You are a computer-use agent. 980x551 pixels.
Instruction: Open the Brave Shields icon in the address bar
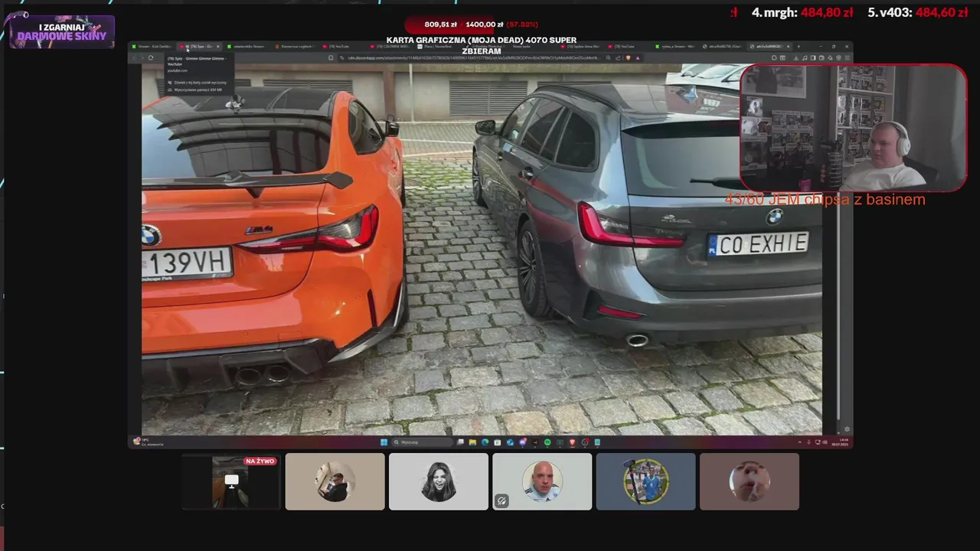628,57
